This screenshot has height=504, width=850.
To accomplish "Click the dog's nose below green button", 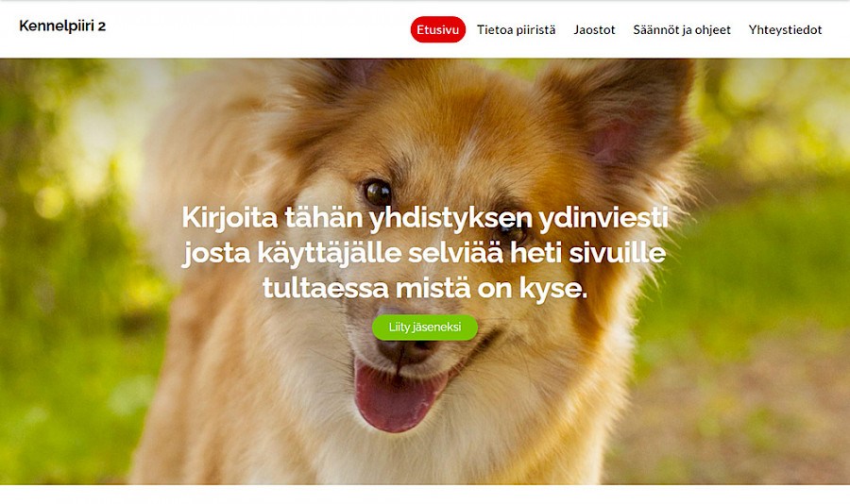I will pyautogui.click(x=404, y=352).
